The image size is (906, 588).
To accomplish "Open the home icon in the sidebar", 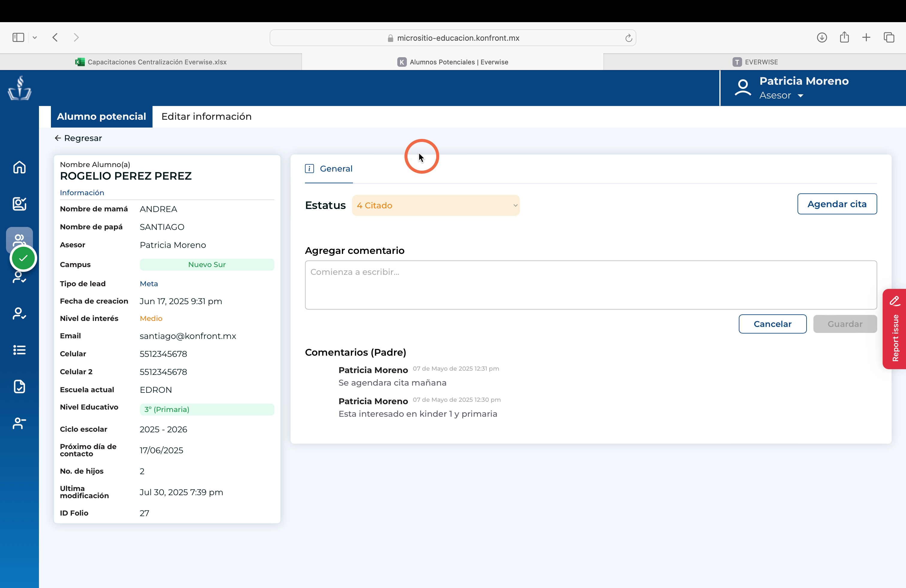I will click(19, 167).
